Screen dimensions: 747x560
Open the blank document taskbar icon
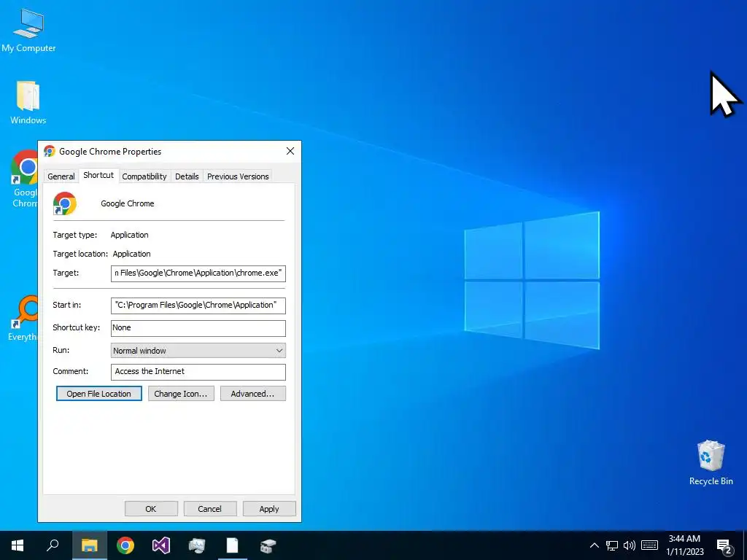tap(233, 545)
